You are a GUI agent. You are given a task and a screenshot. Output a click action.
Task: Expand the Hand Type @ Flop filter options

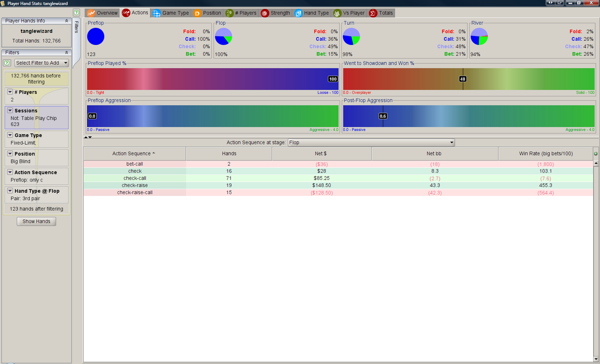coord(10,191)
